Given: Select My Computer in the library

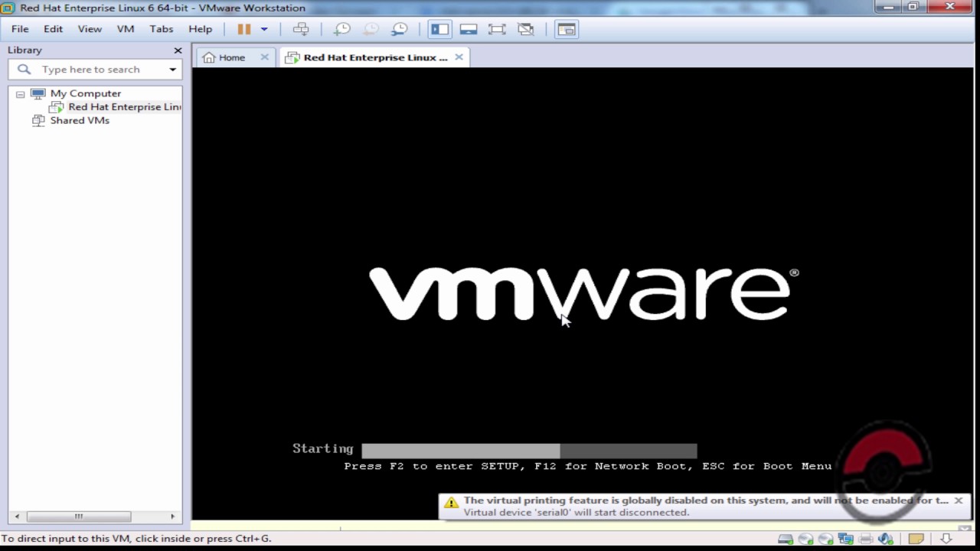Looking at the screenshot, I should [85, 93].
